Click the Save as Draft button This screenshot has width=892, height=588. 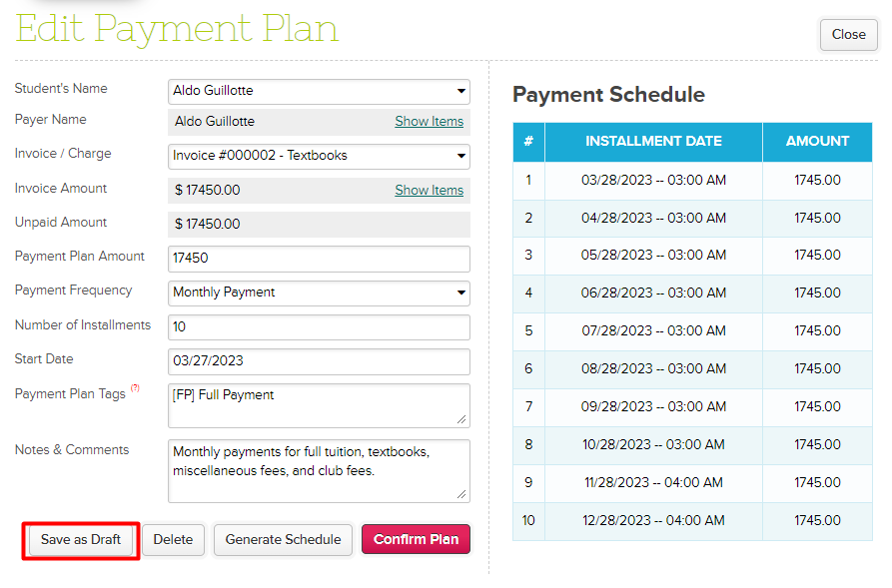point(81,540)
